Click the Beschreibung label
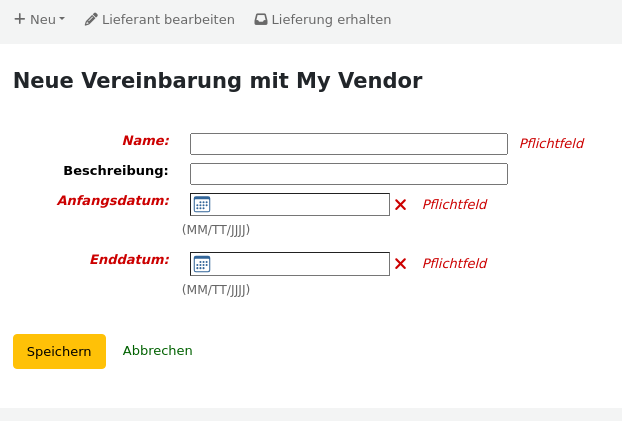This screenshot has height=421, width=622. pos(116,171)
